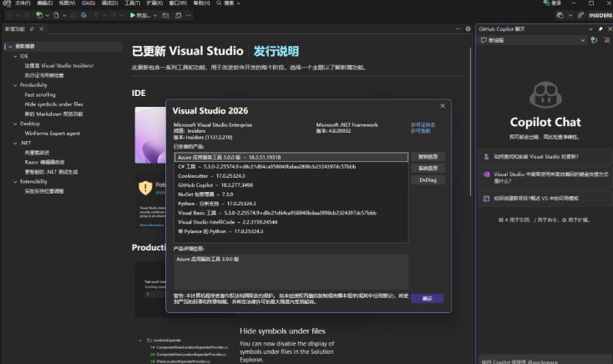The width and height of the screenshot is (613, 364).
Task: Click the green Attach play icon
Action: pyautogui.click(x=133, y=15)
